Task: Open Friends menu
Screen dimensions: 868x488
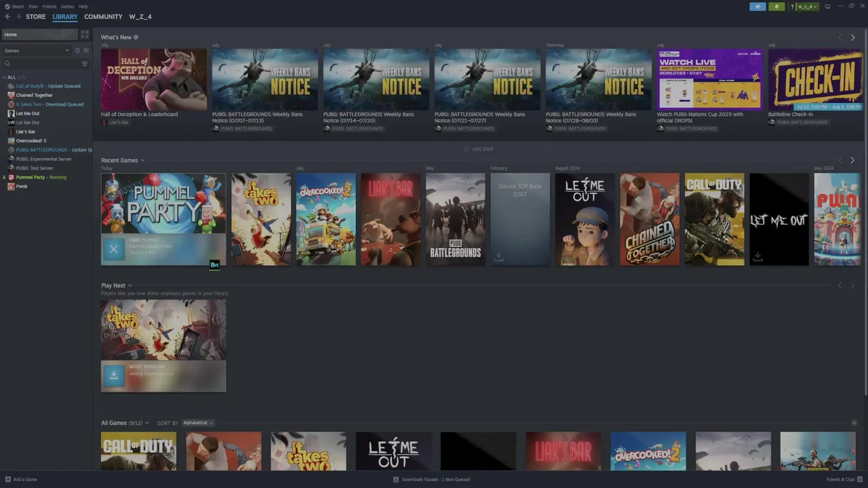Action: click(50, 7)
